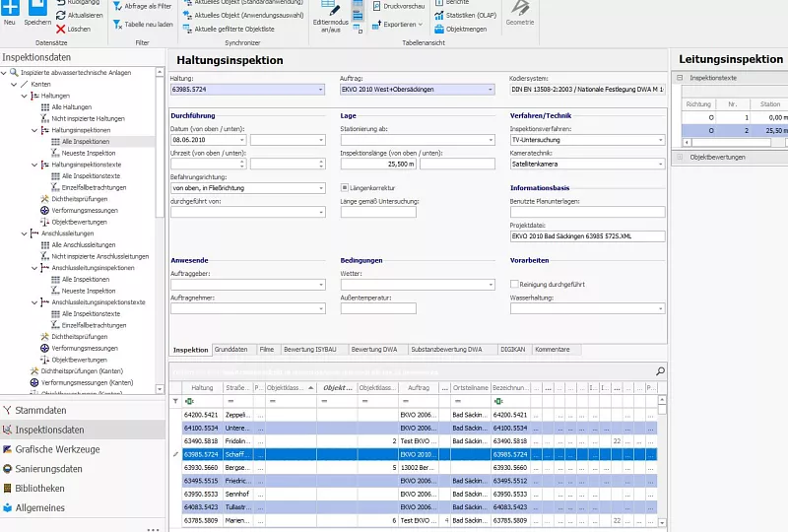Click the table scrollbar down arrow
788x532 pixels.
pyautogui.click(x=662, y=523)
